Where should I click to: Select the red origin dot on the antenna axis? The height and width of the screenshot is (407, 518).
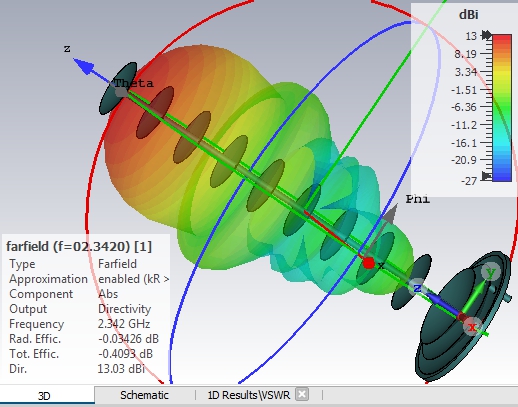pos(369,263)
